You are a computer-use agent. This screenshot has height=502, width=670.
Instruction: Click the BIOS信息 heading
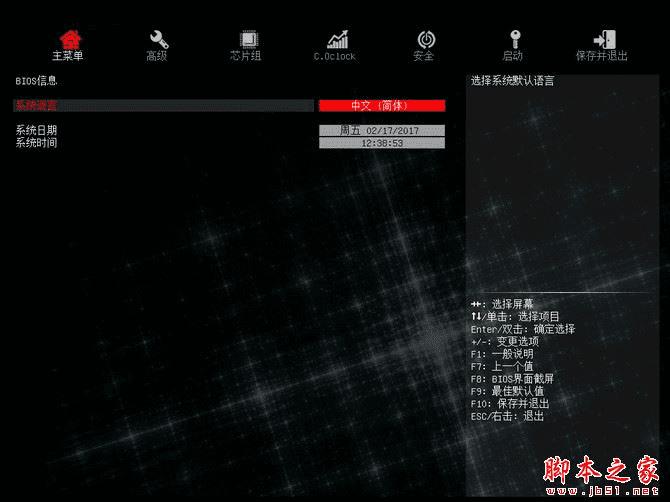(x=36, y=81)
